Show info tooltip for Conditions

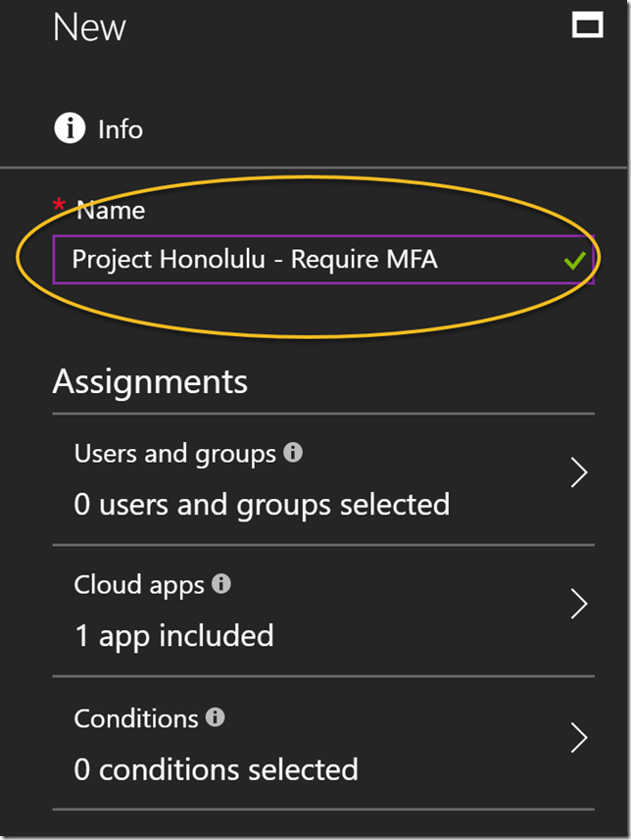pyautogui.click(x=216, y=717)
